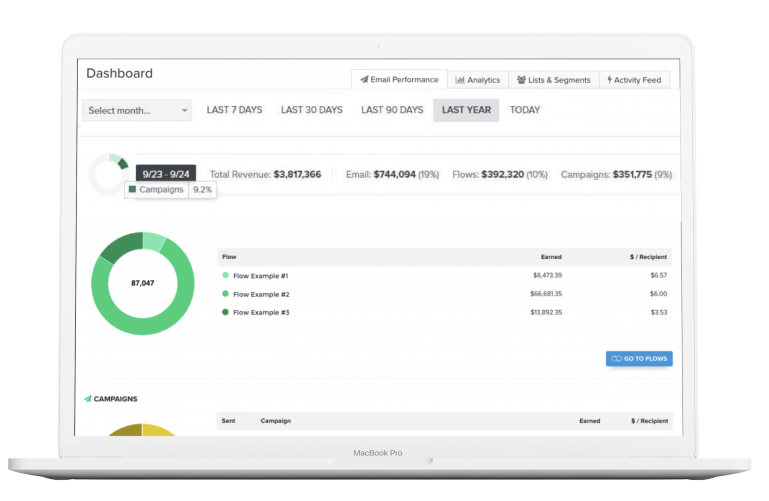Select the Flow Example #1 row
769x501 pixels.
click(x=444, y=276)
